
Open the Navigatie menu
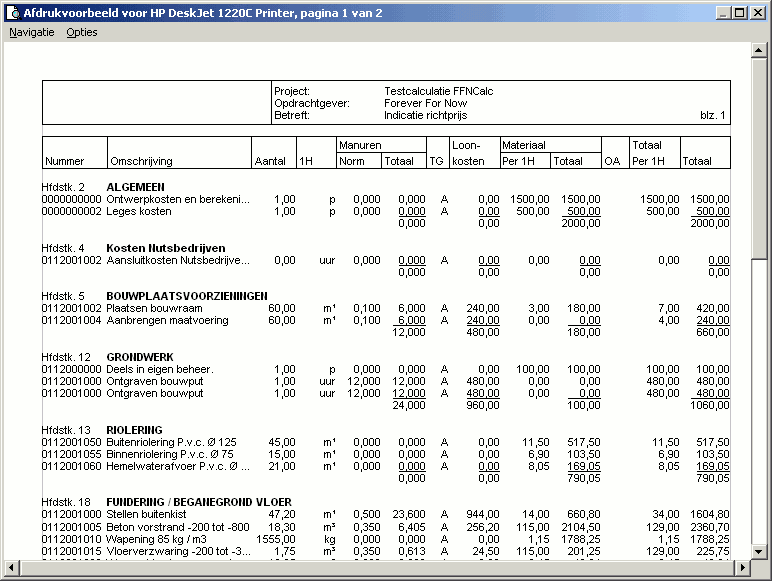pos(32,32)
